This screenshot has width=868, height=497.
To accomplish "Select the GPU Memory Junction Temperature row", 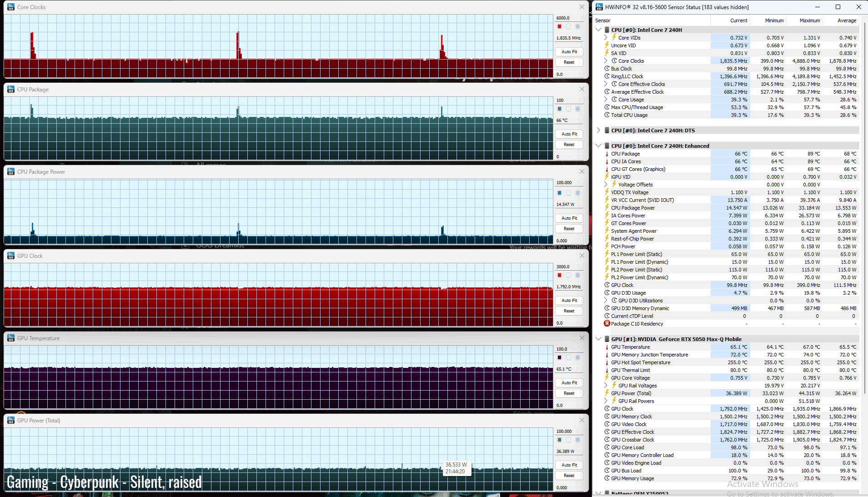I will point(731,355).
